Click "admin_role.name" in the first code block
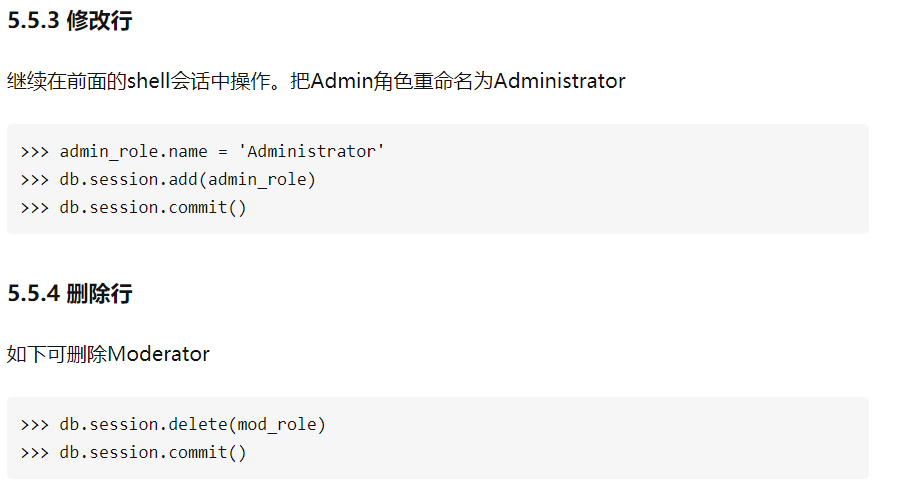The width and height of the screenshot is (909, 497). 133,152
